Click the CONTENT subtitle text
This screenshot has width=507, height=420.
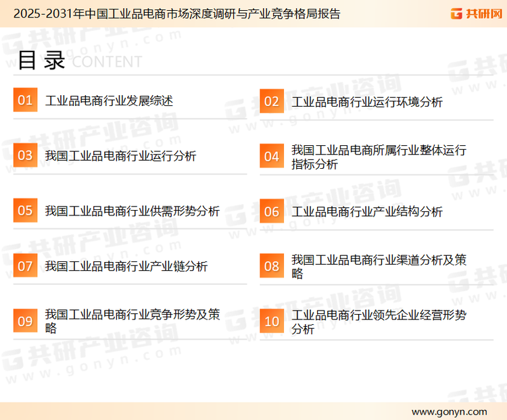[107, 61]
